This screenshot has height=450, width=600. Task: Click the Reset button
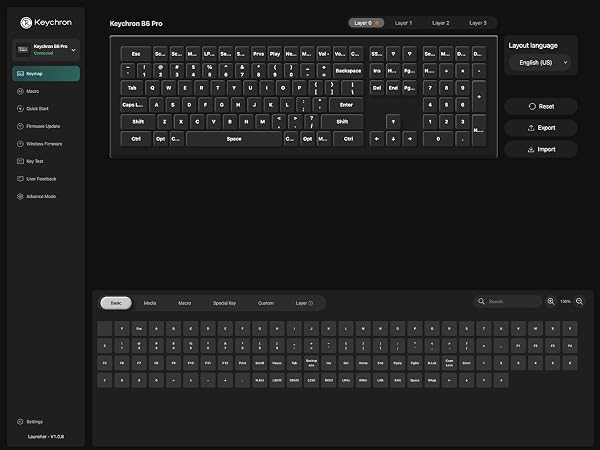click(541, 106)
